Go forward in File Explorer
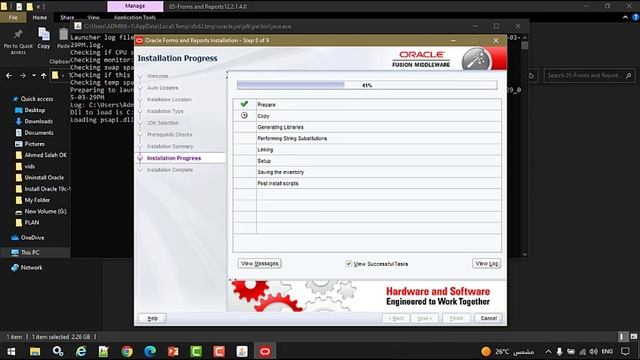 [23, 76]
